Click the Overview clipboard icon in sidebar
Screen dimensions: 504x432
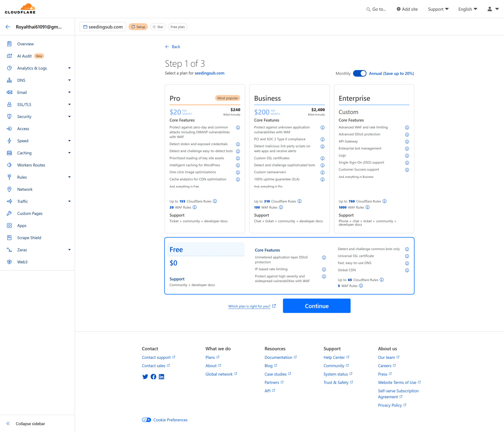9,44
